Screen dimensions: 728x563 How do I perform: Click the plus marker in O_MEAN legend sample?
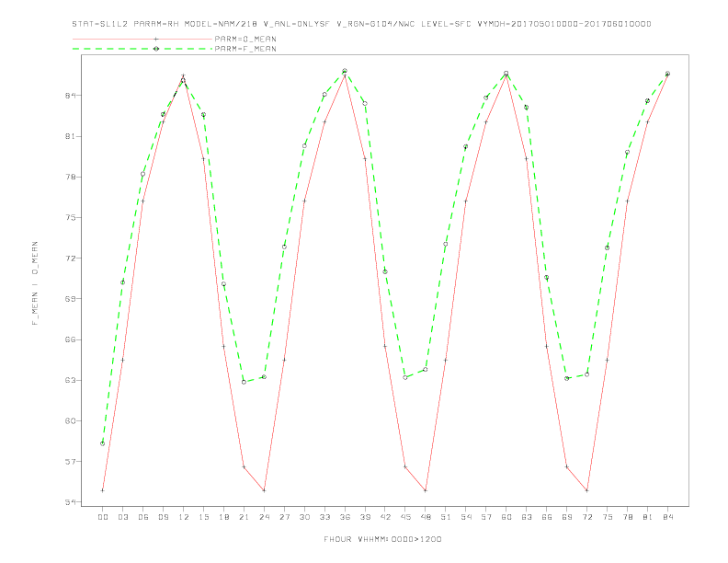(x=156, y=39)
